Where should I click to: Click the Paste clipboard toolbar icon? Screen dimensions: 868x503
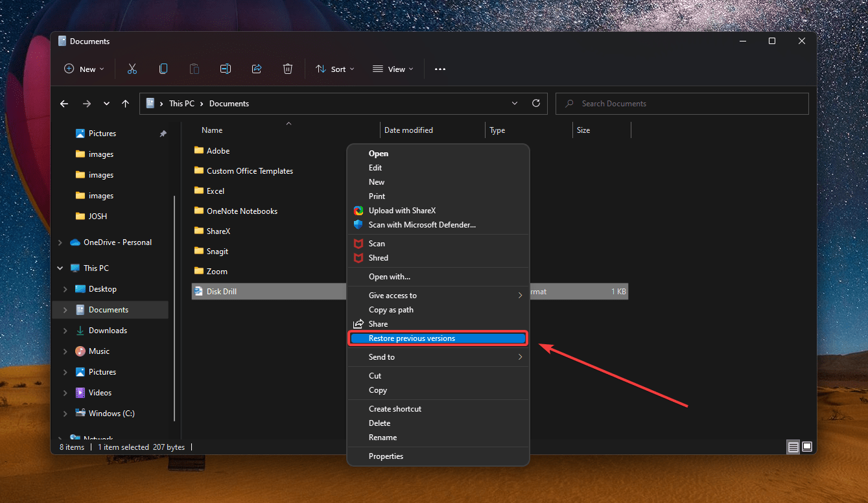point(194,69)
